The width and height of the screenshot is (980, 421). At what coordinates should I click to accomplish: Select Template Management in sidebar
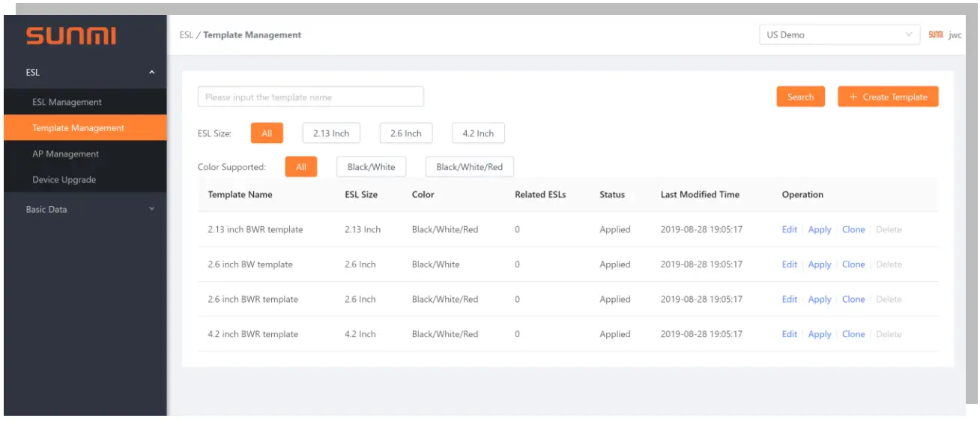click(78, 128)
